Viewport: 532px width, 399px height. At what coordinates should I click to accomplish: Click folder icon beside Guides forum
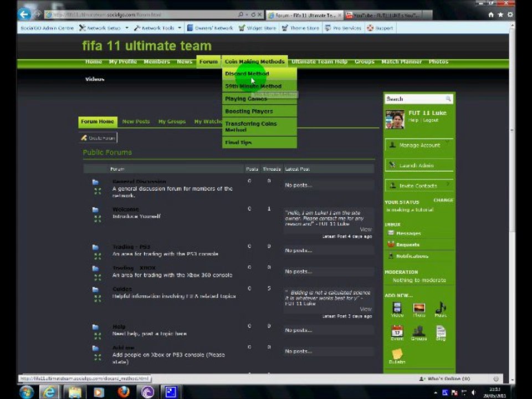95,289
